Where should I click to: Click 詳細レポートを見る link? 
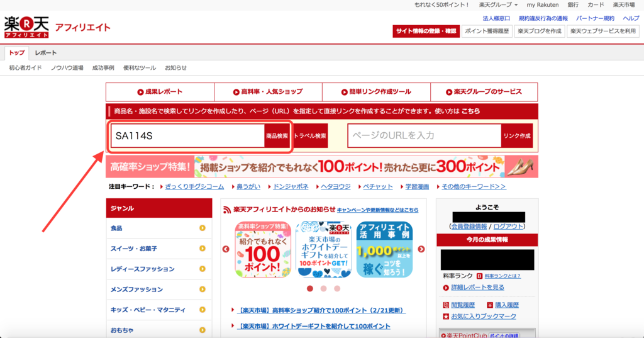tap(478, 288)
